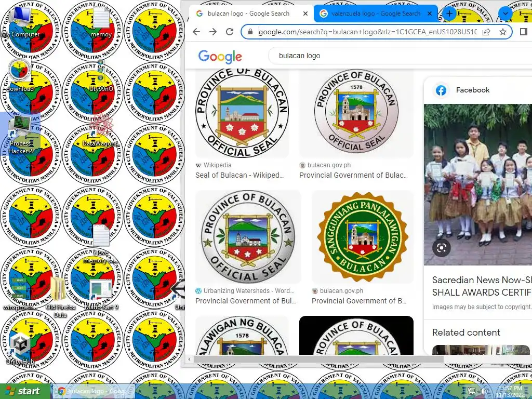Launch the Unity Hub shortcut
Screen dimensions: 532x399
pos(20,348)
